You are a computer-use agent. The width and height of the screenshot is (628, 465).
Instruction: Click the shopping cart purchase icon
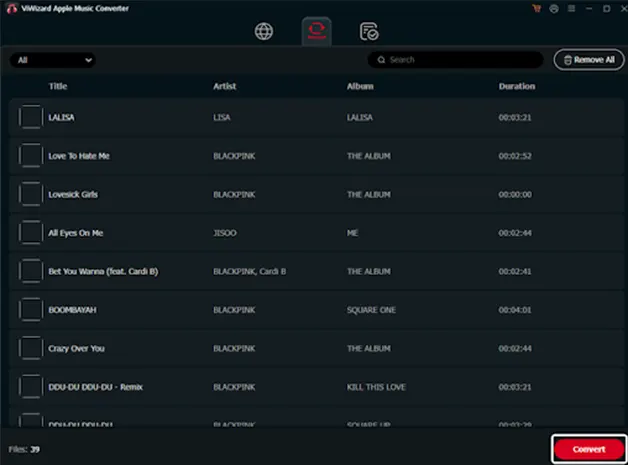coord(536,8)
